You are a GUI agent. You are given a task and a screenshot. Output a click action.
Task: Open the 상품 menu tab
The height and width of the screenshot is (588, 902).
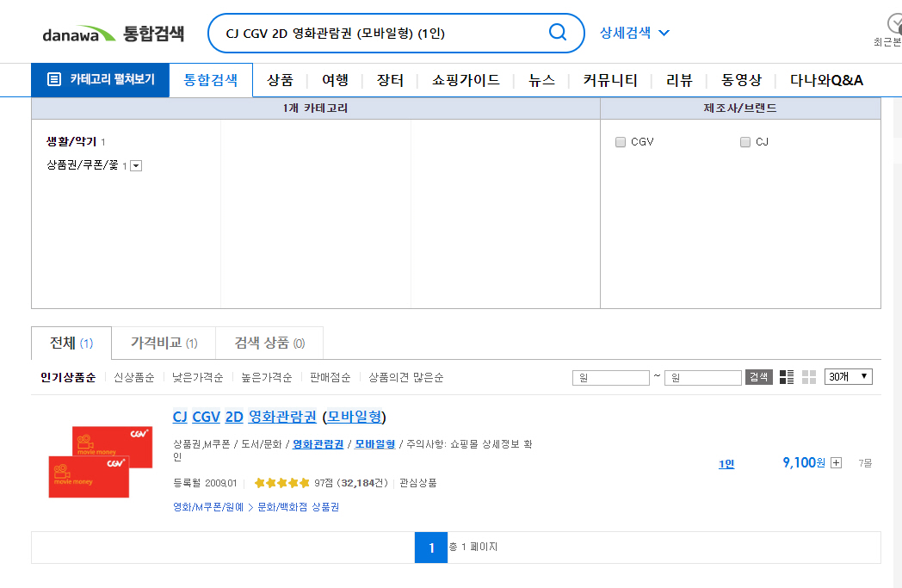pyautogui.click(x=280, y=80)
